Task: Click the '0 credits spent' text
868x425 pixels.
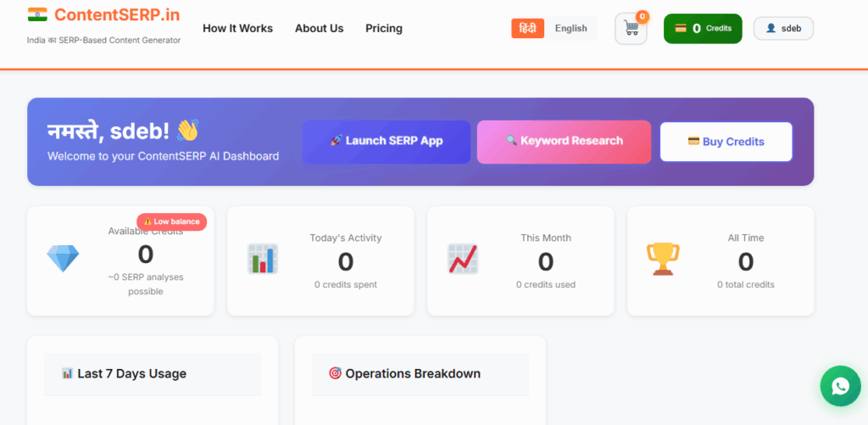Action: [346, 285]
